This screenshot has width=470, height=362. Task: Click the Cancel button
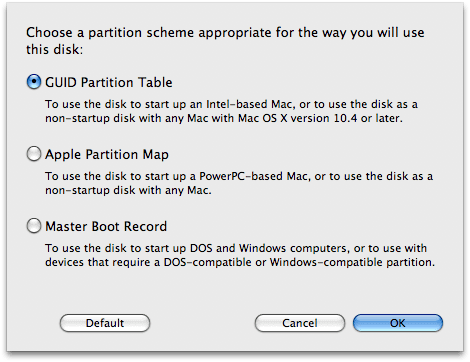pyautogui.click(x=300, y=323)
